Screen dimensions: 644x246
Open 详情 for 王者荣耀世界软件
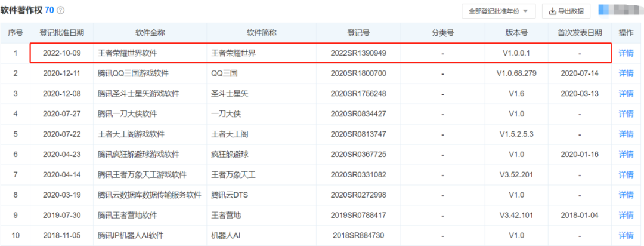[626, 53]
